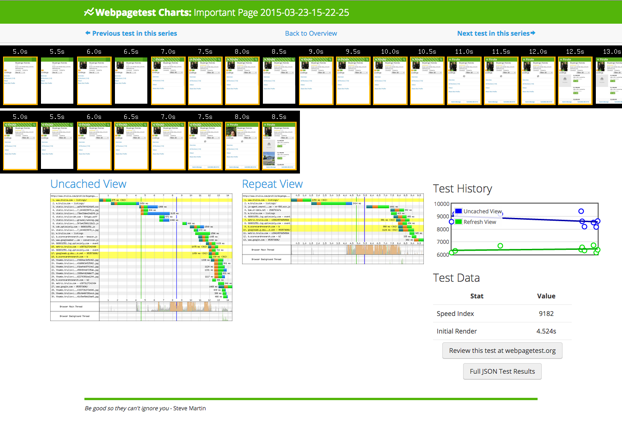Click blue Uncached View legend swatch
Image resolution: width=622 pixels, height=430 pixels.
[458, 212]
